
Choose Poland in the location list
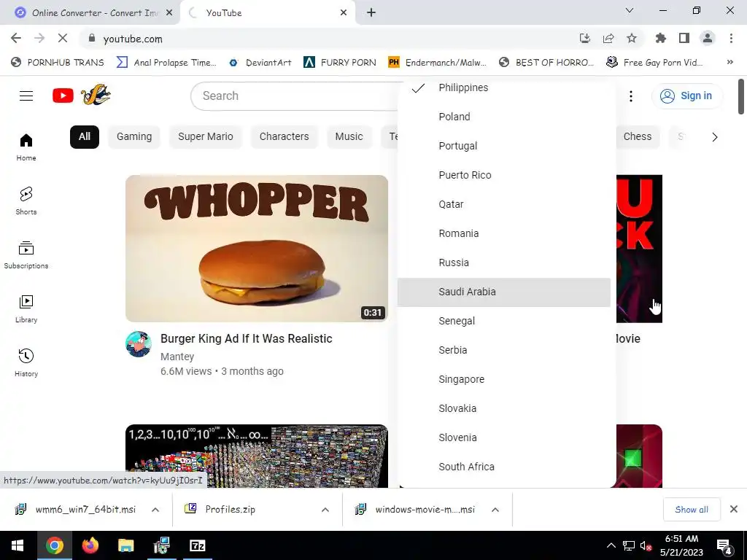(x=504, y=117)
